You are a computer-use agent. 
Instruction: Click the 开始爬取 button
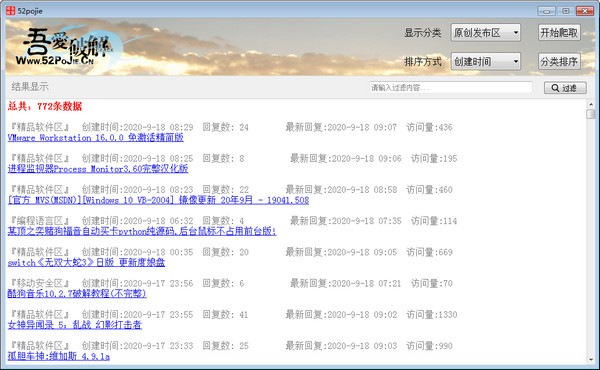[559, 33]
